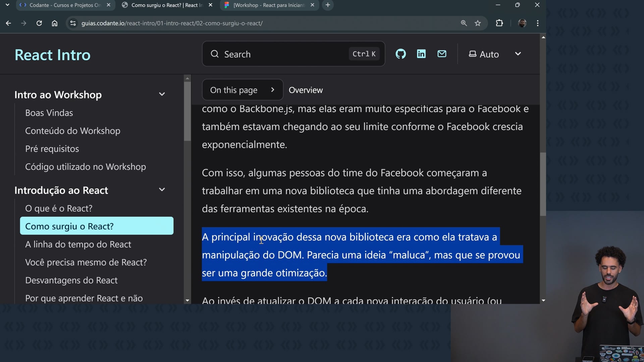Collapse the Introdução ao React section
644x362 pixels.
[162, 190]
